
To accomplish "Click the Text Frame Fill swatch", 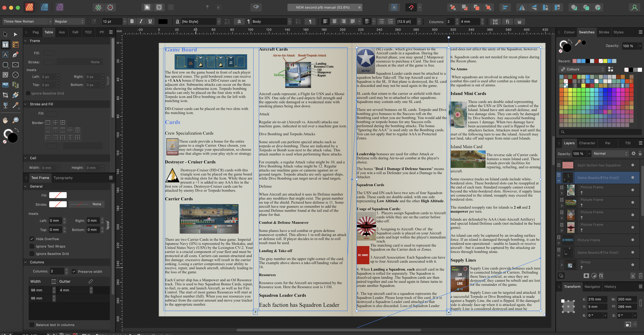I will 58,195.
